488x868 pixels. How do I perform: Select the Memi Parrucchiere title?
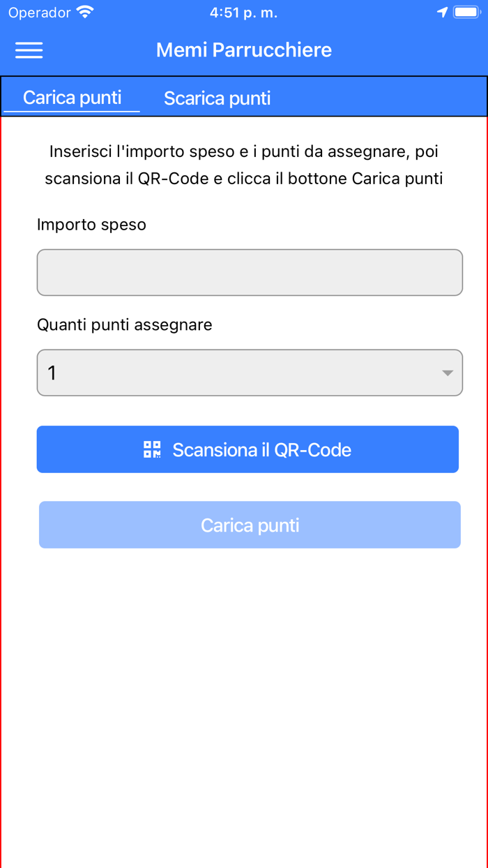point(244,50)
